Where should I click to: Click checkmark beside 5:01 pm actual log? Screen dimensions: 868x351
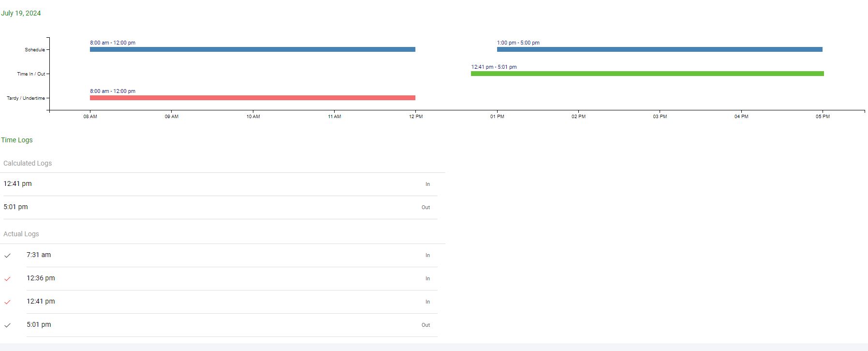pos(7,325)
